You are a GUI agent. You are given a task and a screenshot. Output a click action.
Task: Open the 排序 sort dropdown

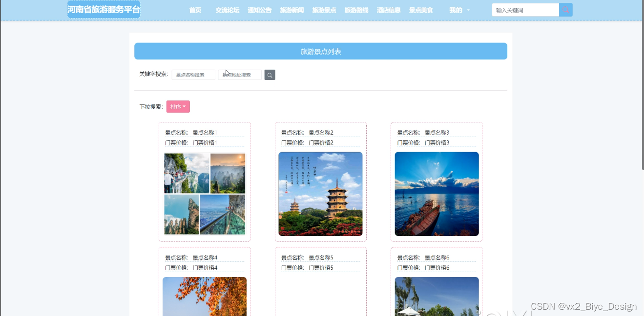178,107
